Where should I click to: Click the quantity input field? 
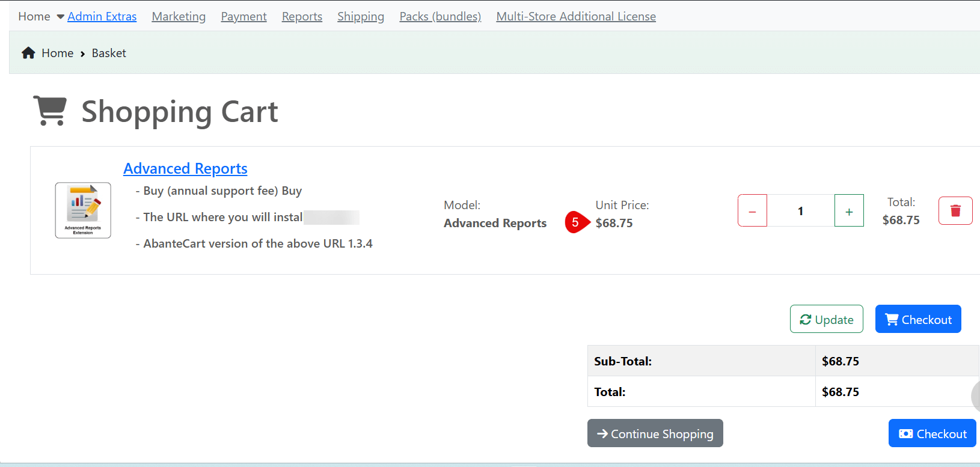point(800,211)
